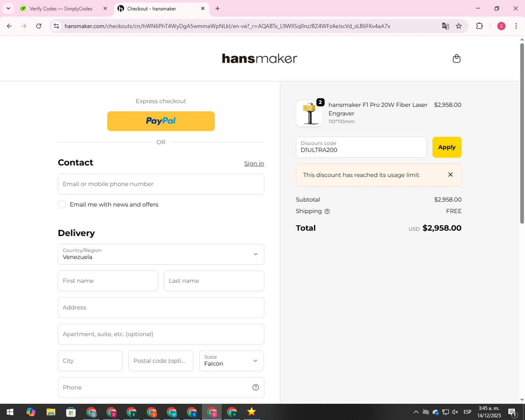Click the page vertical scrollbar
This screenshot has width=525, height=420.
tap(522, 133)
